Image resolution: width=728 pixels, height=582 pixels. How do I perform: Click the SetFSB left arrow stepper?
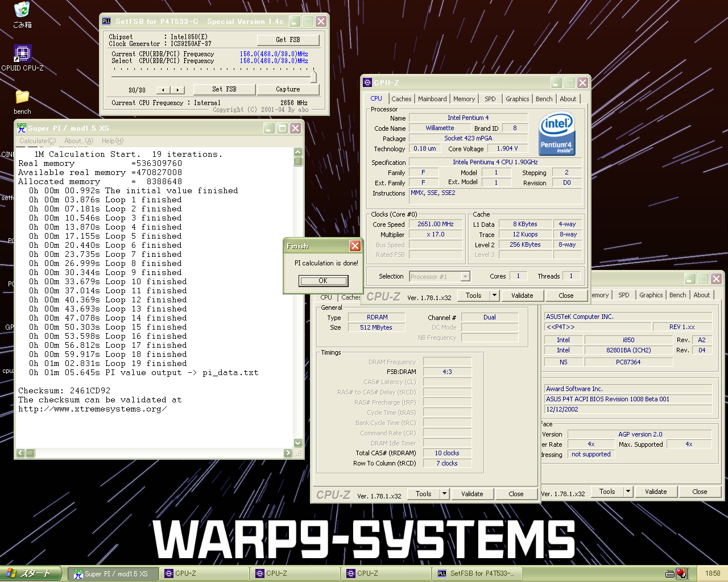point(163,90)
